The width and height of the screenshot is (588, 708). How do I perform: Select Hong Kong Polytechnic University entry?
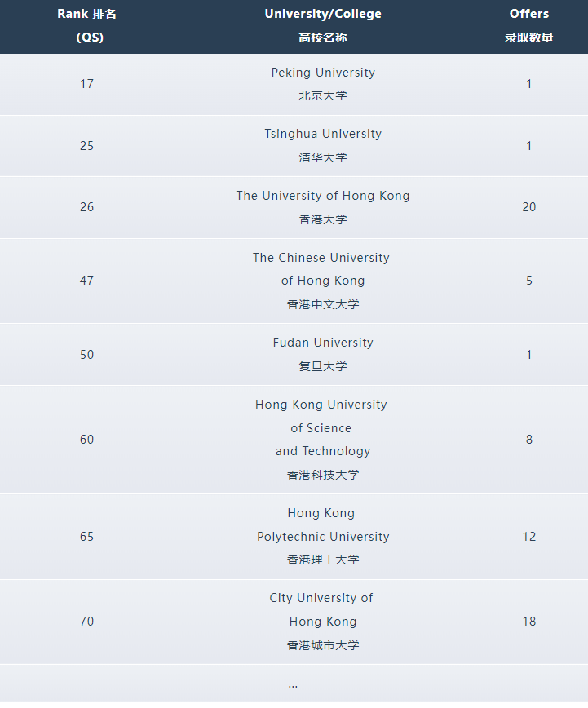tap(323, 525)
